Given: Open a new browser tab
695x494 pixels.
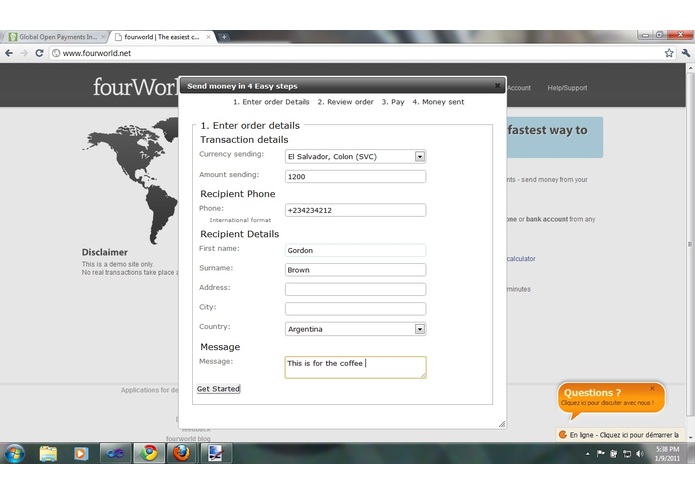Looking at the screenshot, I should click(x=224, y=37).
